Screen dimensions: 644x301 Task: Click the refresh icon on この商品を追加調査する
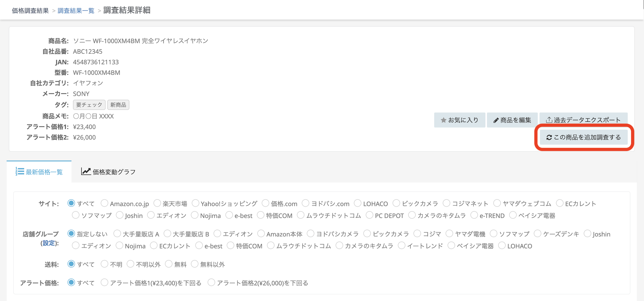(x=549, y=137)
